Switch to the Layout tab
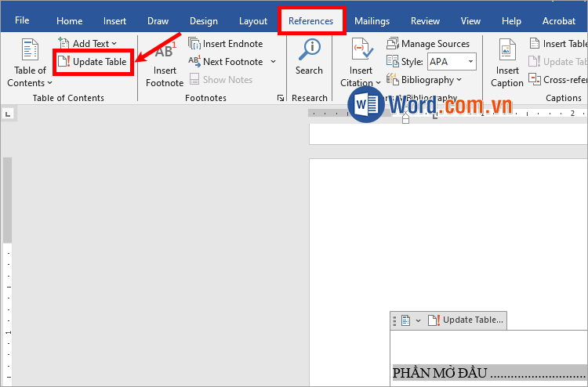Screen dimensions: 588x387 253,21
